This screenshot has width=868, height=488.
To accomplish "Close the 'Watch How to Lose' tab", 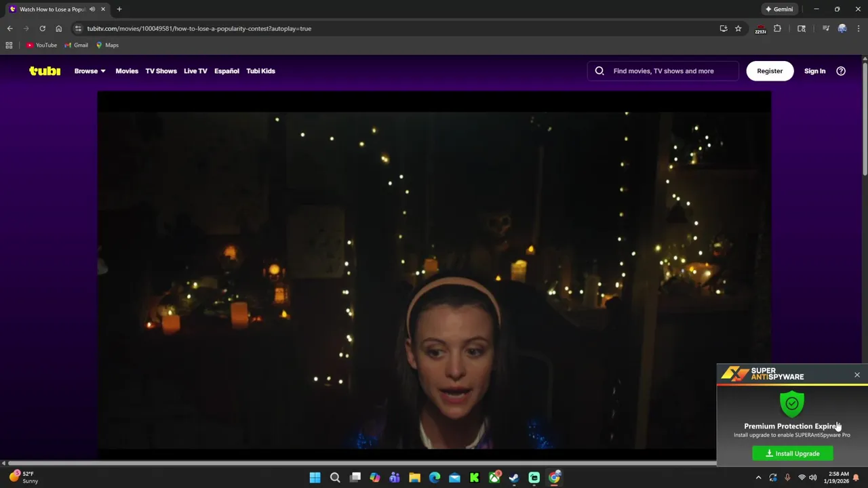I will point(103,9).
